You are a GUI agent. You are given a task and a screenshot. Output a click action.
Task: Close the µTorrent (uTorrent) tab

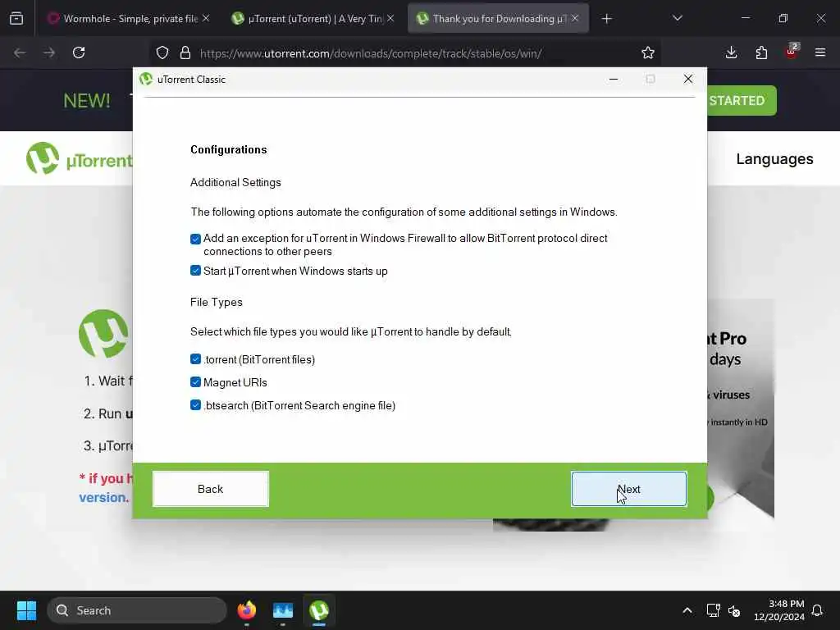(x=390, y=18)
